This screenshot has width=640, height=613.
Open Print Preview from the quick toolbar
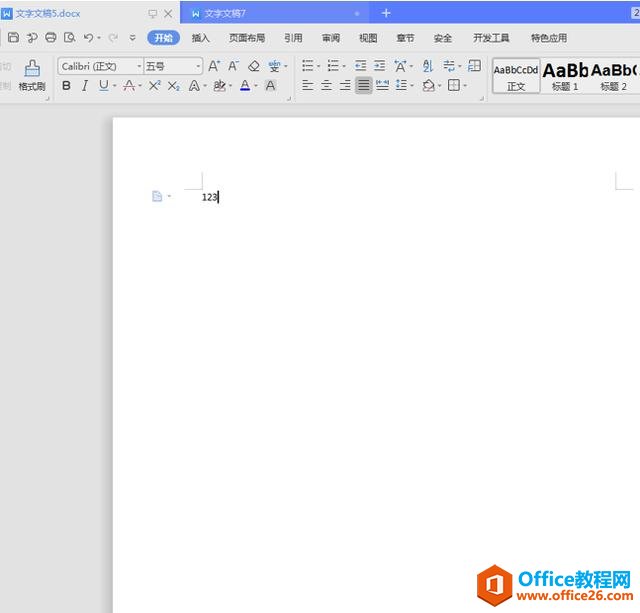click(69, 38)
